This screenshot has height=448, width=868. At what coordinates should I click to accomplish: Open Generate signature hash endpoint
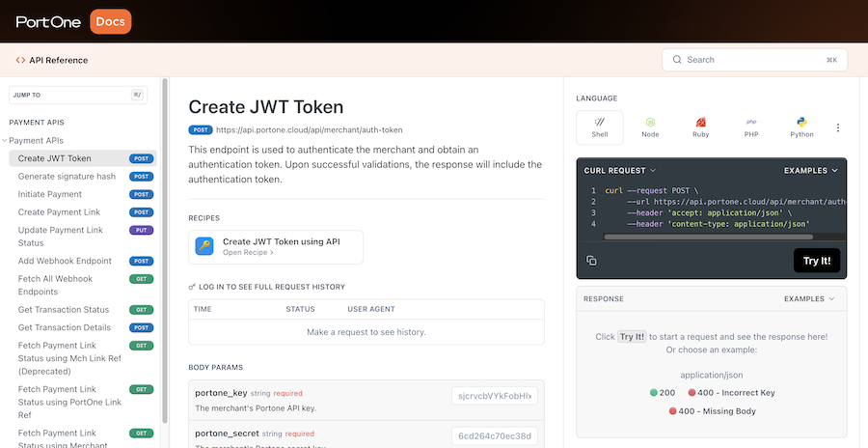(x=83, y=177)
